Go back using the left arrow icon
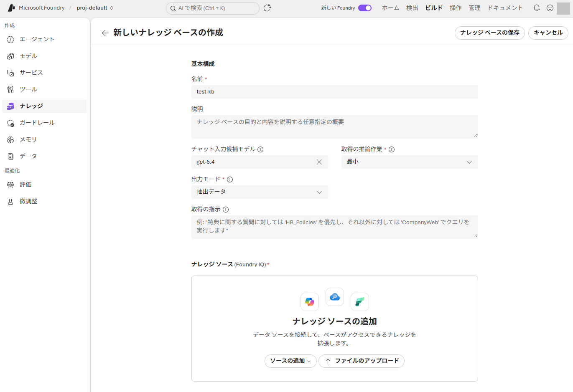 105,33
